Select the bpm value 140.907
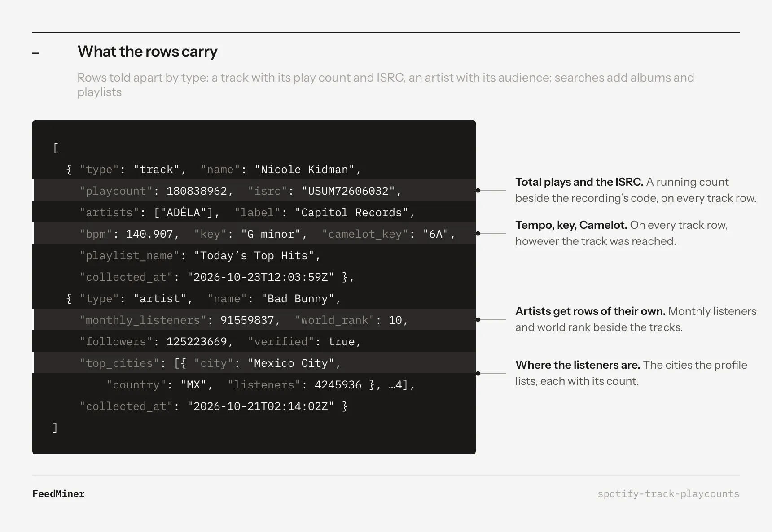 click(x=149, y=234)
